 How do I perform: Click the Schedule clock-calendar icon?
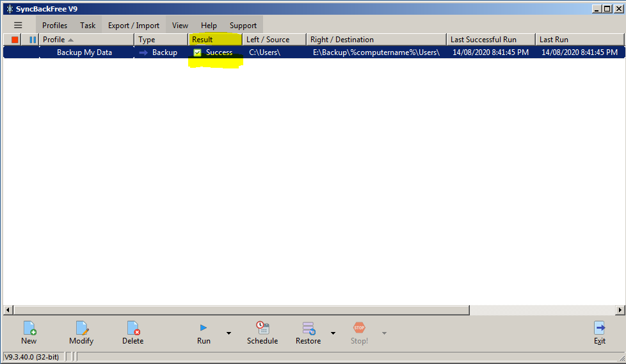coord(262,328)
